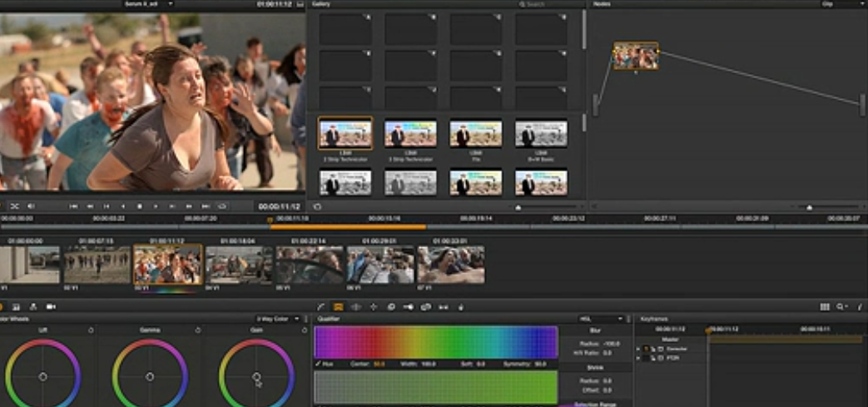Reset the Gamma color wheel
The image size is (868, 407).
pos(197,330)
